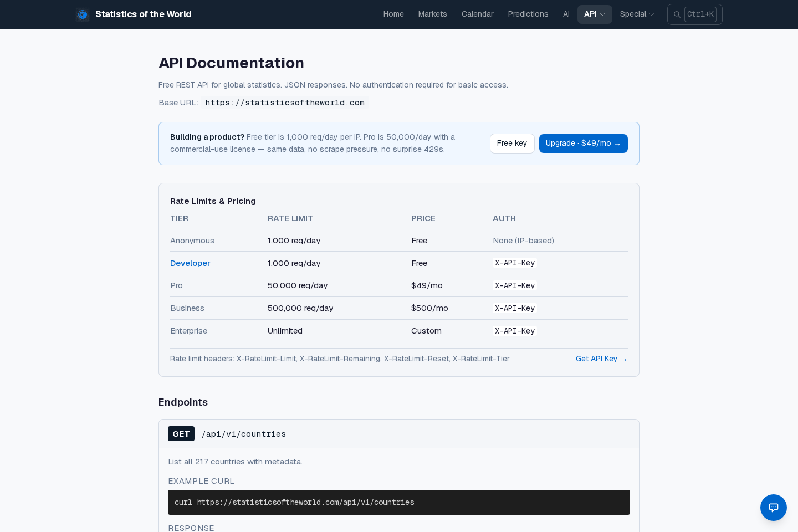This screenshot has width=798, height=532.
Task: Click the API Documentation heading
Action: click(231, 63)
